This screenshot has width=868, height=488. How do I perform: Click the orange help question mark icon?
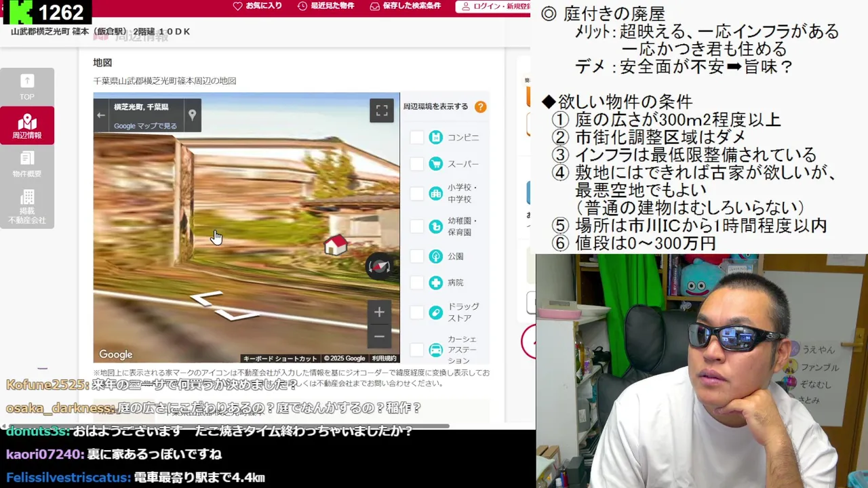click(480, 106)
